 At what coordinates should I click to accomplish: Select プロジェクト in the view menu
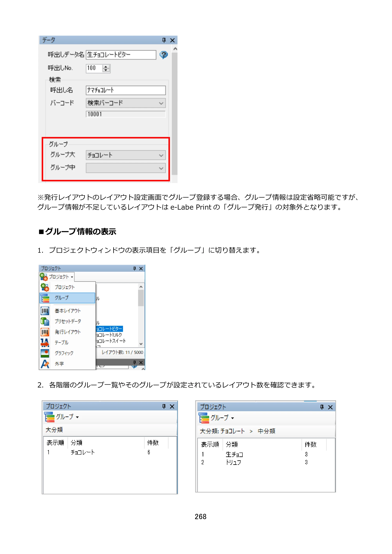coord(68,287)
